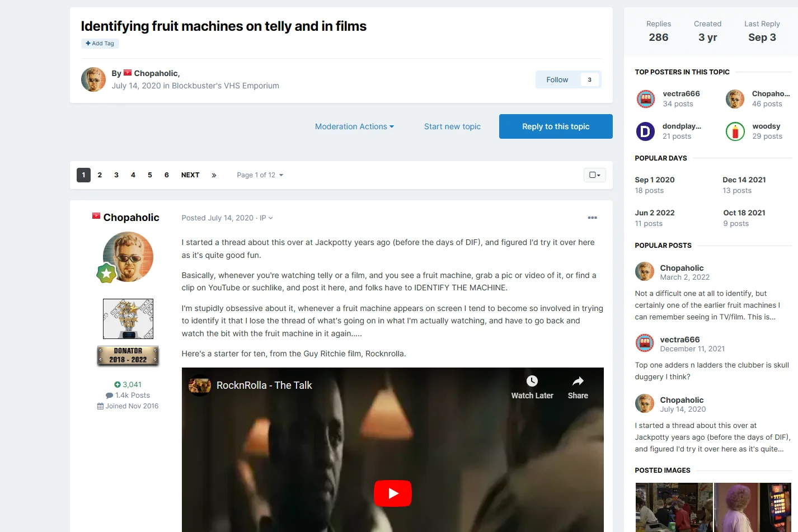The height and width of the screenshot is (532, 798).
Task: Click the Replies 286 stat
Action: click(659, 31)
